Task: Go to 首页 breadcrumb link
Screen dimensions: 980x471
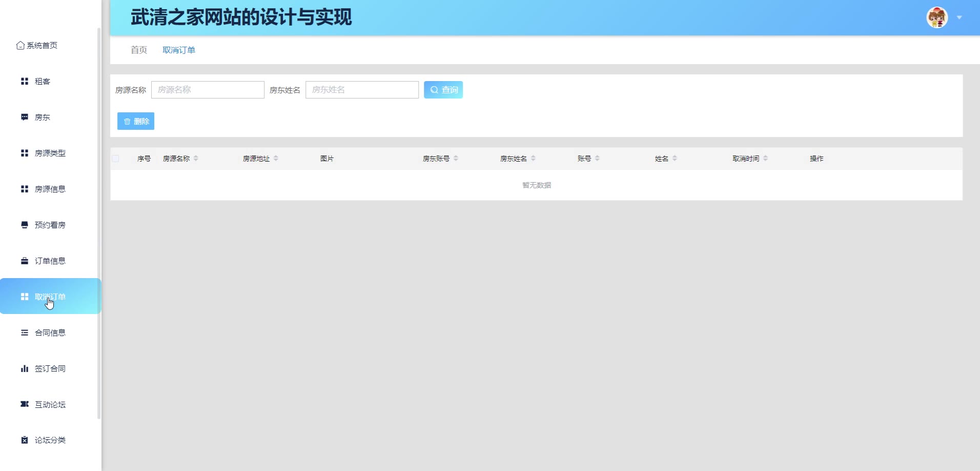Action: tap(138, 50)
